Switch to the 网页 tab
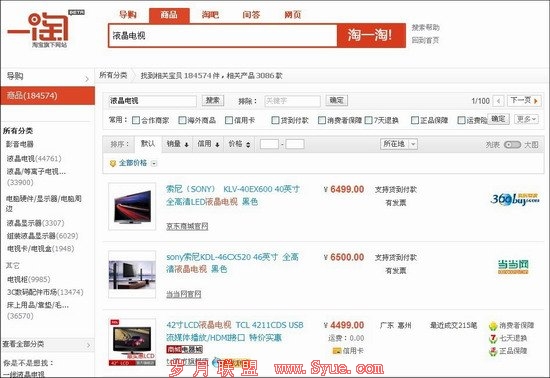 coord(293,15)
